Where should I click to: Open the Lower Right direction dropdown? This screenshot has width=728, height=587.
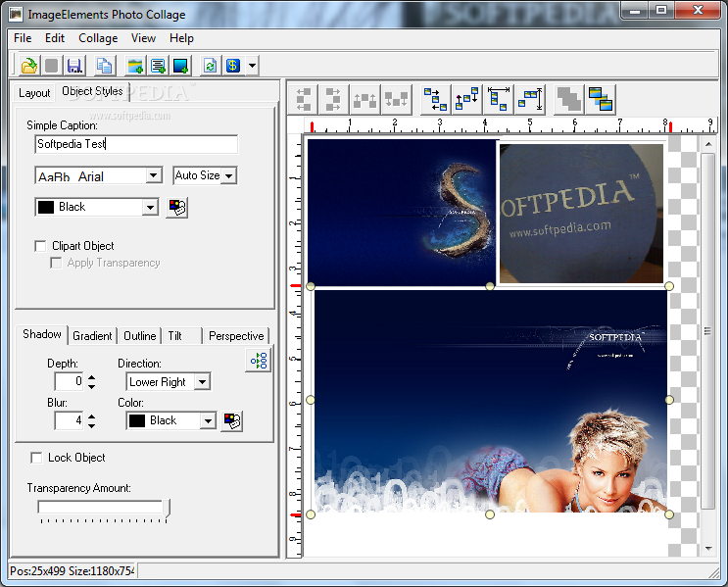[202, 382]
